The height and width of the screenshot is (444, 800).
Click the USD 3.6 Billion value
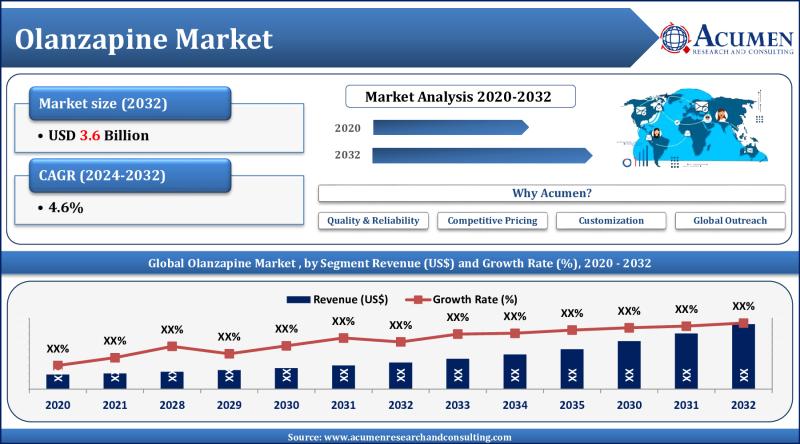point(98,136)
